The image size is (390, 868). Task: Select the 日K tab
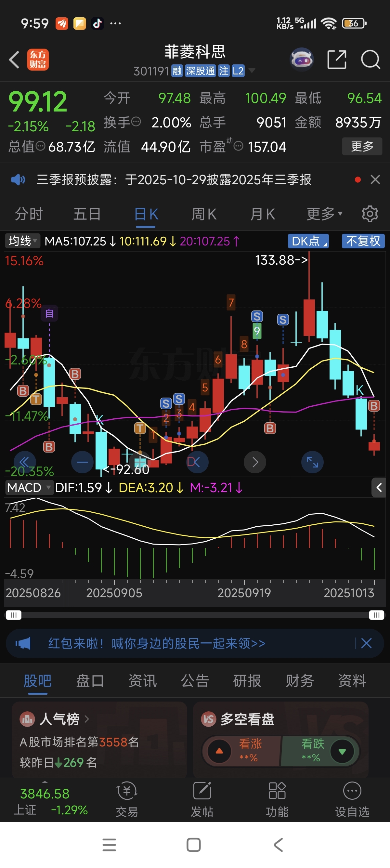(146, 214)
